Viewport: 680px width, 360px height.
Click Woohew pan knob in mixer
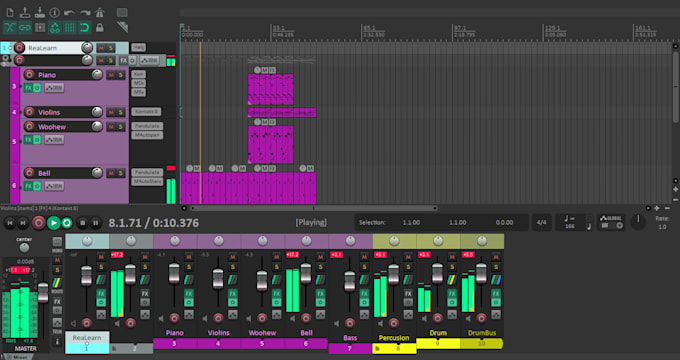[x=262, y=241]
